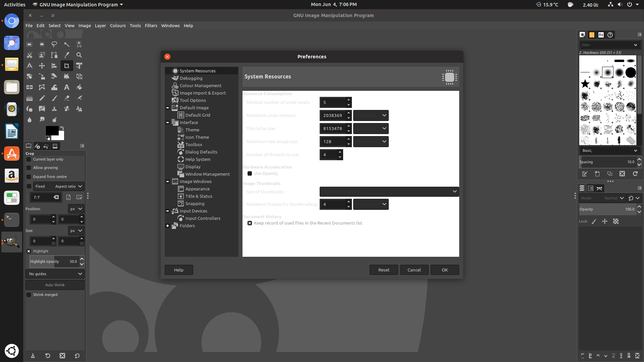
Task: Click the foreground colour swatch
Action: point(52,130)
